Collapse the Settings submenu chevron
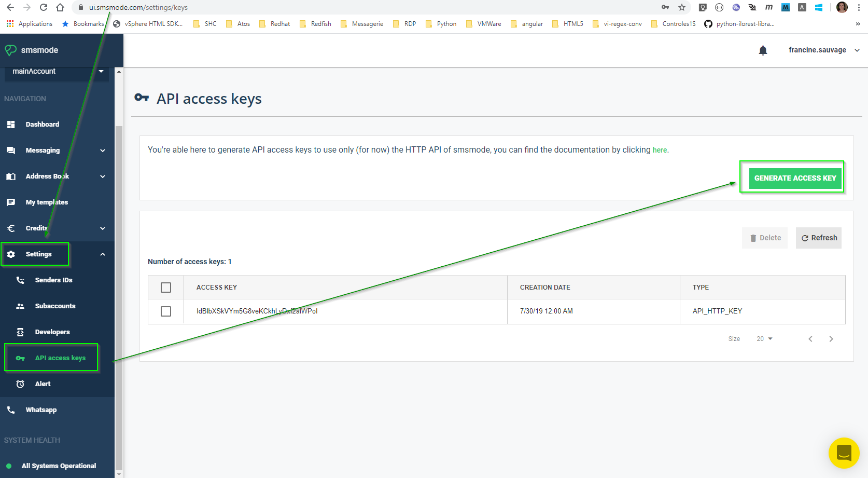The image size is (868, 478). pos(103,254)
